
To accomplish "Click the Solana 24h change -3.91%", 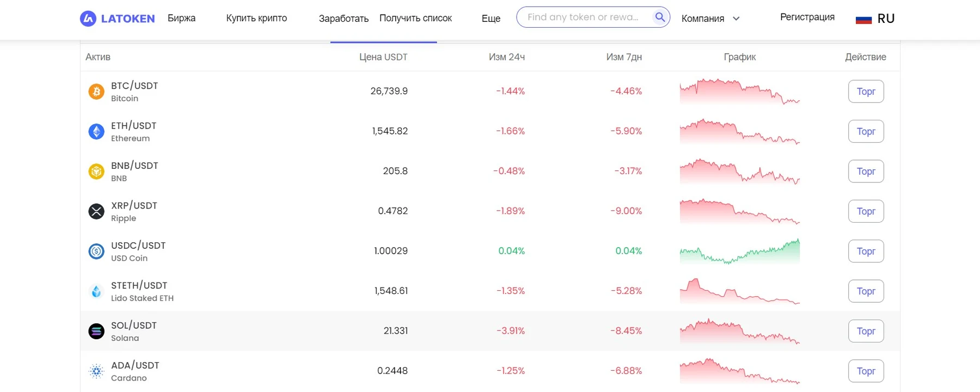I will pos(511,330).
